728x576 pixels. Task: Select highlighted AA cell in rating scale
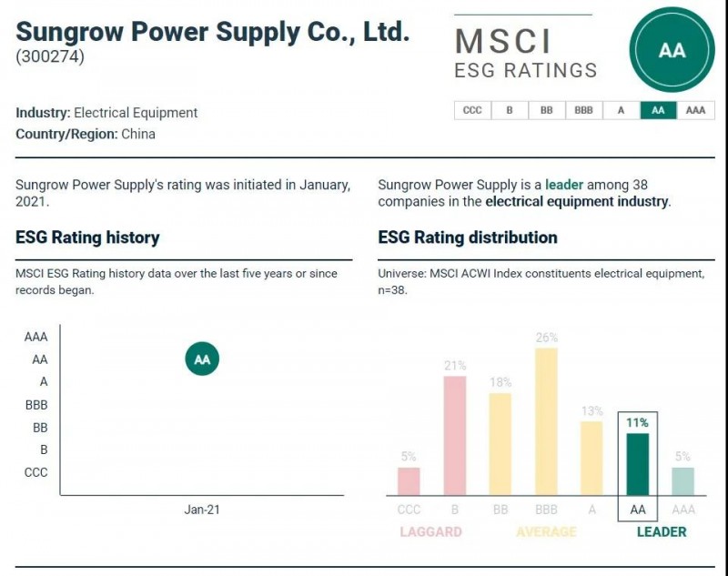pyautogui.click(x=659, y=110)
